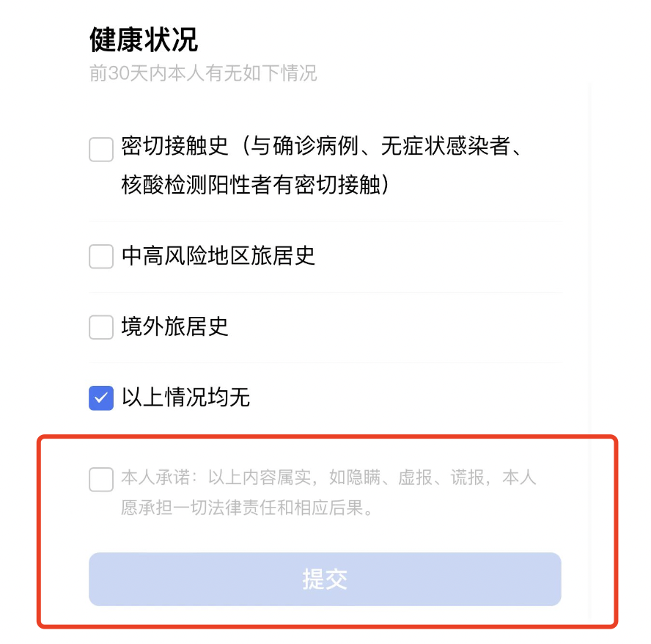Viewport: 651px width, 644px height.
Task: Click the 健康状况 section heading
Action: click(x=144, y=40)
